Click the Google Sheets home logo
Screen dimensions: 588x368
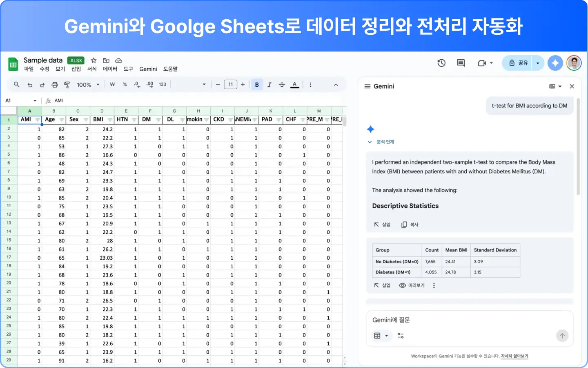coord(13,64)
